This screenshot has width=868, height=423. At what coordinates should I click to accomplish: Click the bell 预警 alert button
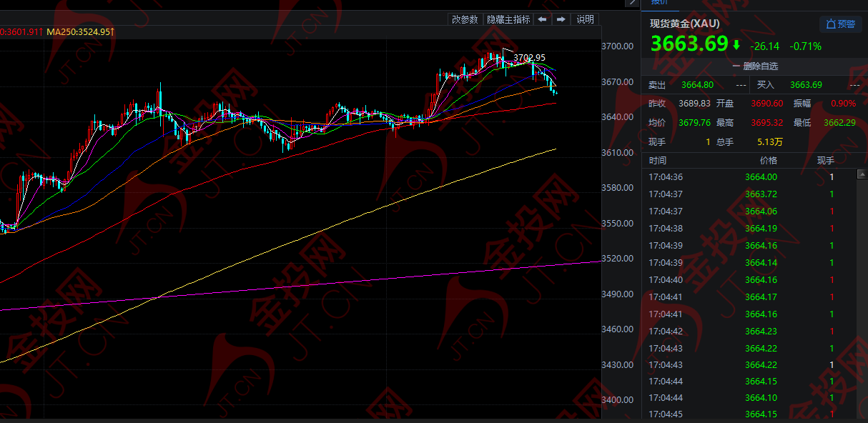click(x=841, y=24)
